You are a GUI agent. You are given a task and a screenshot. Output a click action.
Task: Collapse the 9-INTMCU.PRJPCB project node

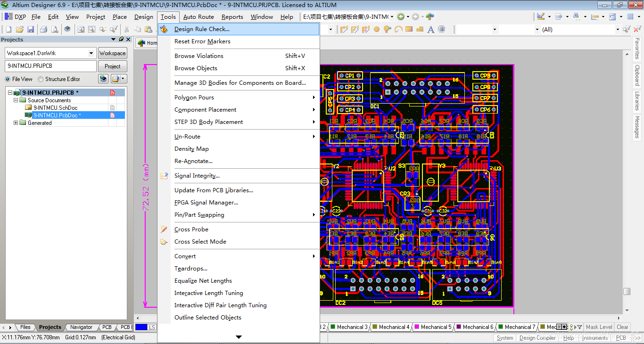pyautogui.click(x=10, y=93)
